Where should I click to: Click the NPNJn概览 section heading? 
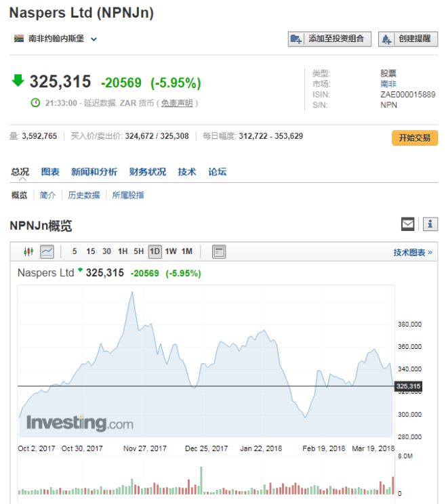pos(41,226)
